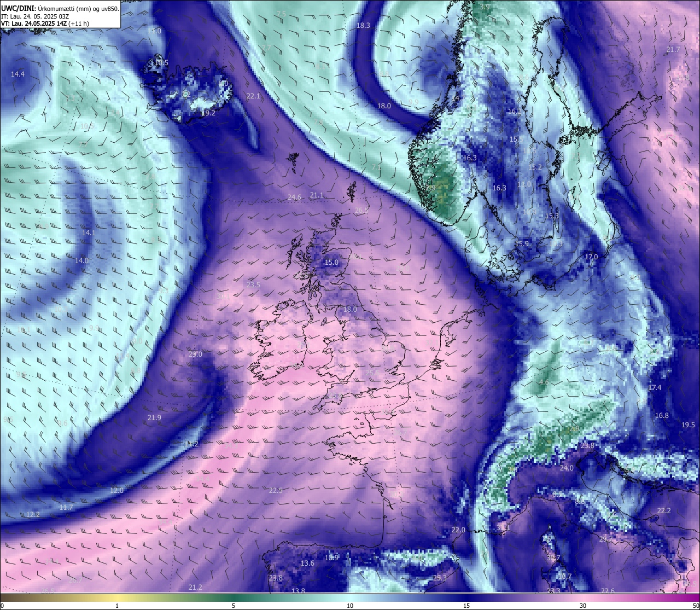Viewport: 700px width, 610px height.
Task: Click the 19.5 value at far right
Action: point(688,425)
